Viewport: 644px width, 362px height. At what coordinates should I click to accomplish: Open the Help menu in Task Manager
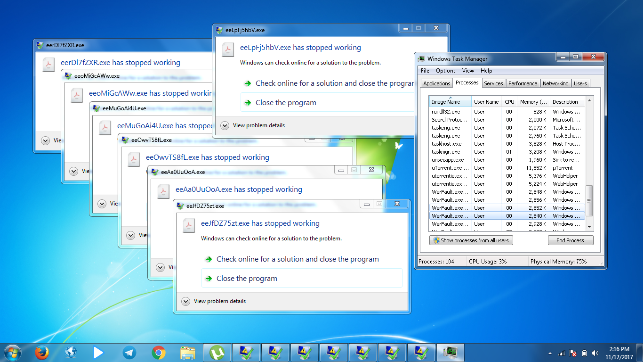point(486,71)
